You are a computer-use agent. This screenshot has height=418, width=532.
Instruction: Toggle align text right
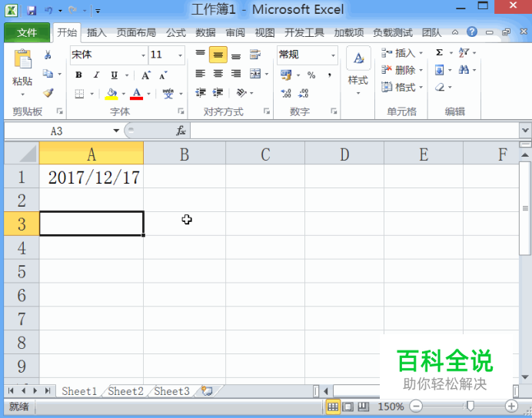(x=236, y=74)
